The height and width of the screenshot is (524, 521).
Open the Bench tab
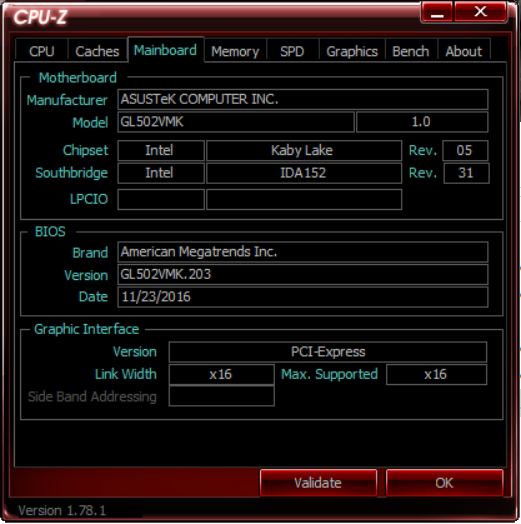click(x=411, y=51)
